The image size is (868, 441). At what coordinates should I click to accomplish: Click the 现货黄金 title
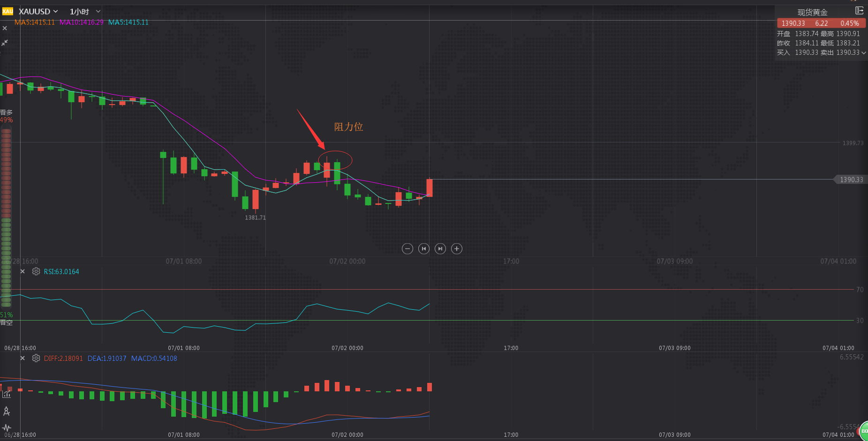812,12
